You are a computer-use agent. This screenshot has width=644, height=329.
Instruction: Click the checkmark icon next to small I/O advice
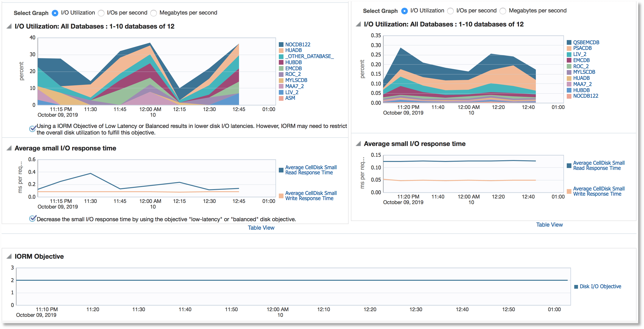pyautogui.click(x=33, y=218)
